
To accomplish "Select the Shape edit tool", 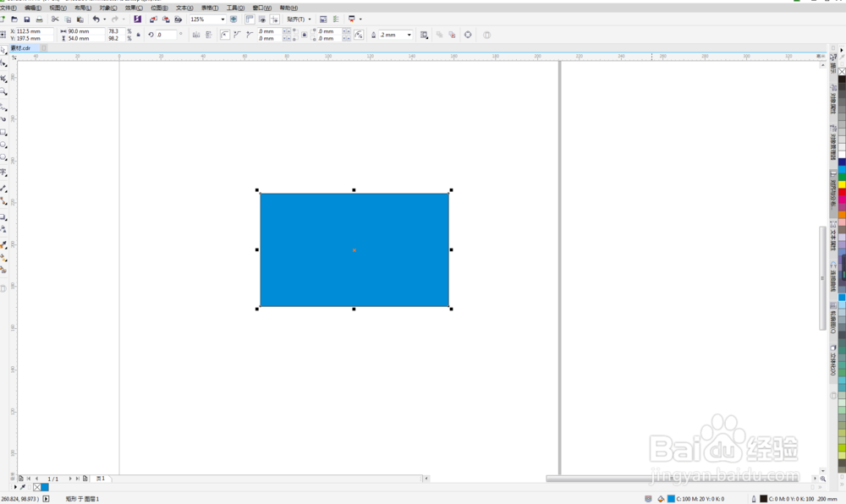I will click(3, 63).
